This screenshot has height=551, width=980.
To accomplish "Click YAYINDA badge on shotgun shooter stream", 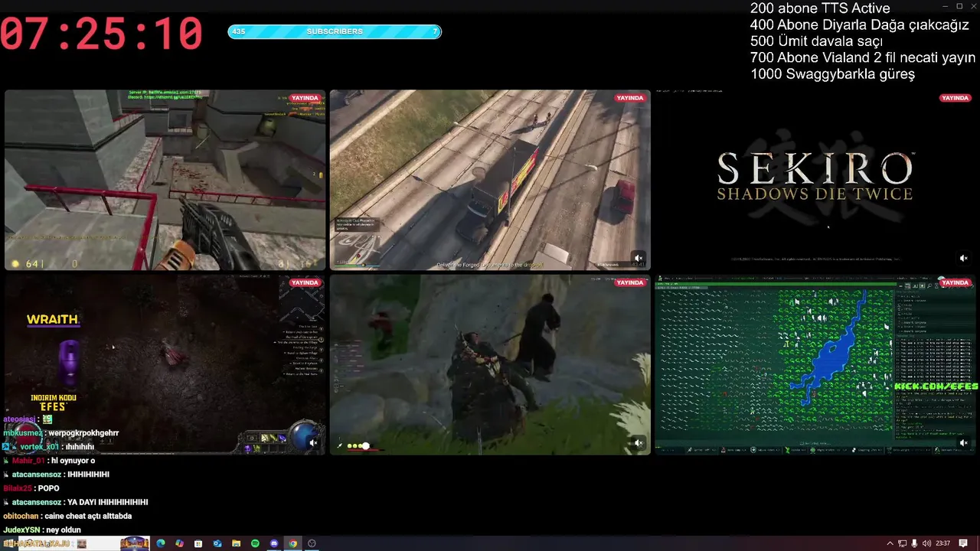I will [x=305, y=98].
